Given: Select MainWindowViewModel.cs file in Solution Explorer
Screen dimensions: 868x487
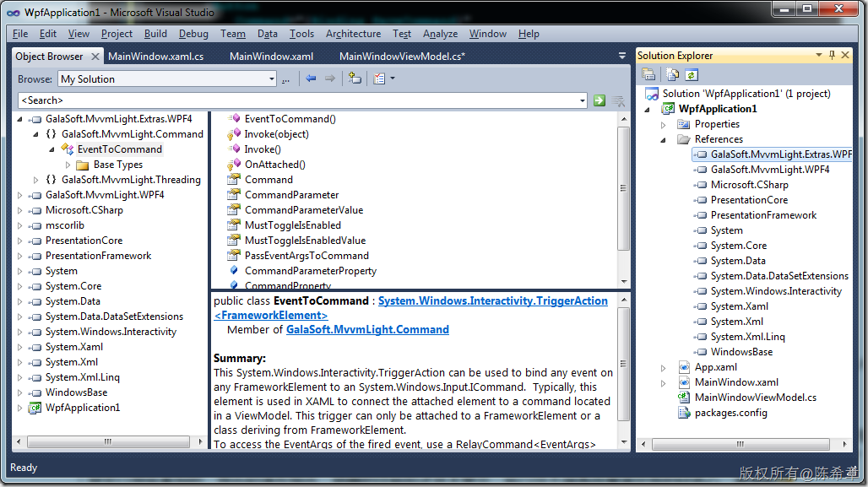Looking at the screenshot, I should 755,398.
